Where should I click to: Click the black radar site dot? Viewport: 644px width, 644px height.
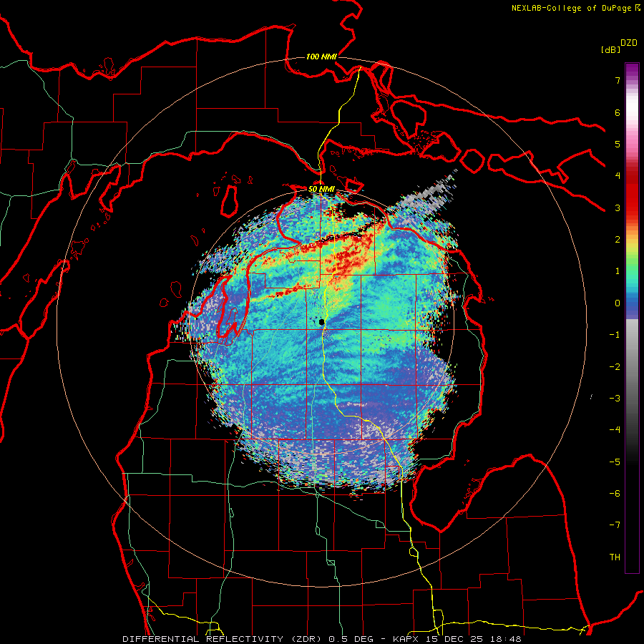click(x=321, y=321)
